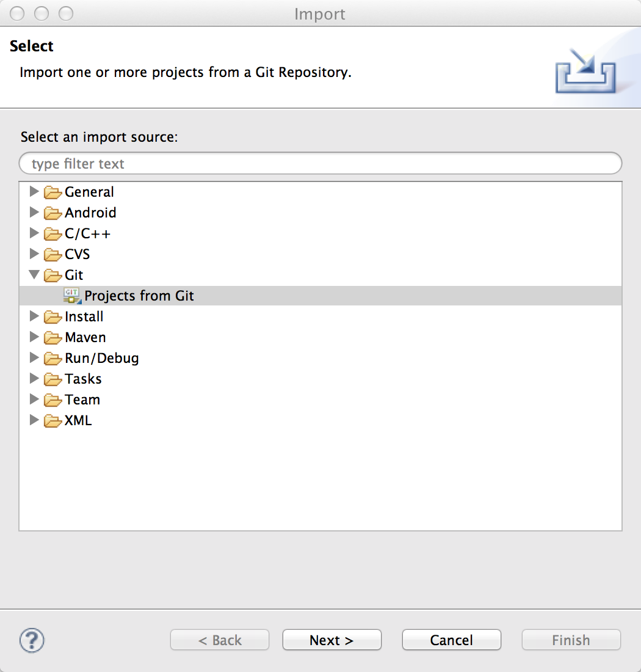Click the Team folder icon
This screenshot has height=672, width=641.
[x=53, y=400]
